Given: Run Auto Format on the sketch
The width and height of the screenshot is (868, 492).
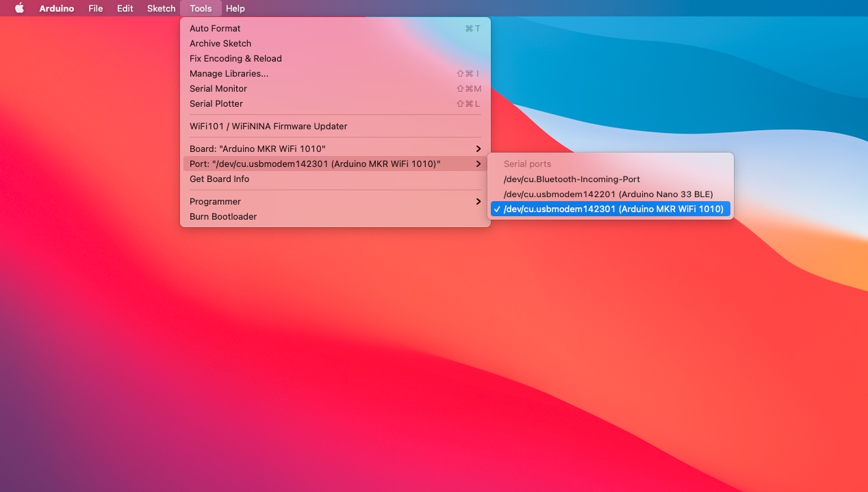Looking at the screenshot, I should pyautogui.click(x=215, y=29).
